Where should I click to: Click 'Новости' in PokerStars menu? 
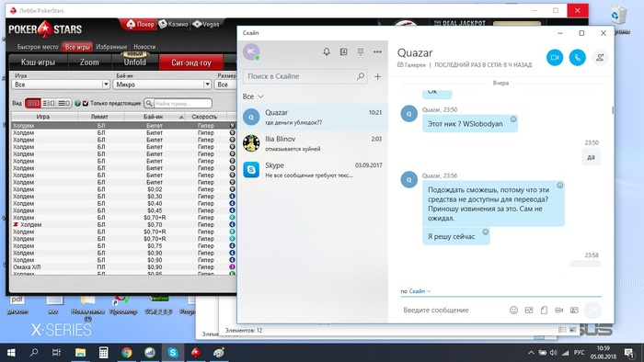(144, 47)
